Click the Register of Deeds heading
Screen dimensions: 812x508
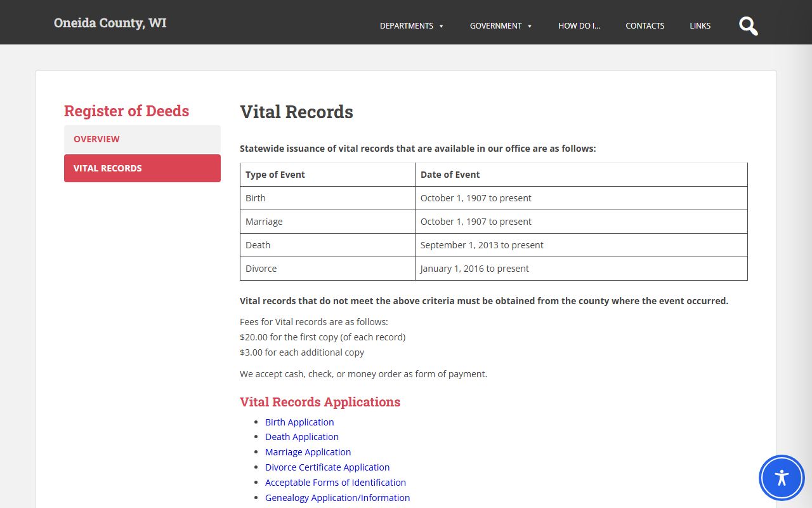coord(127,111)
